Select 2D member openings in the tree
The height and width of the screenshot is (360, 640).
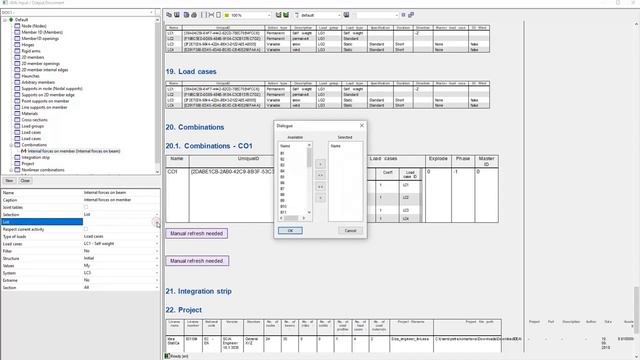[40, 64]
